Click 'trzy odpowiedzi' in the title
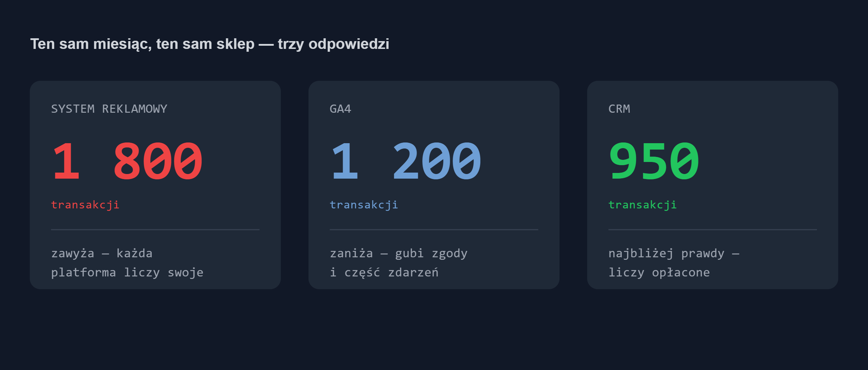 point(334,44)
